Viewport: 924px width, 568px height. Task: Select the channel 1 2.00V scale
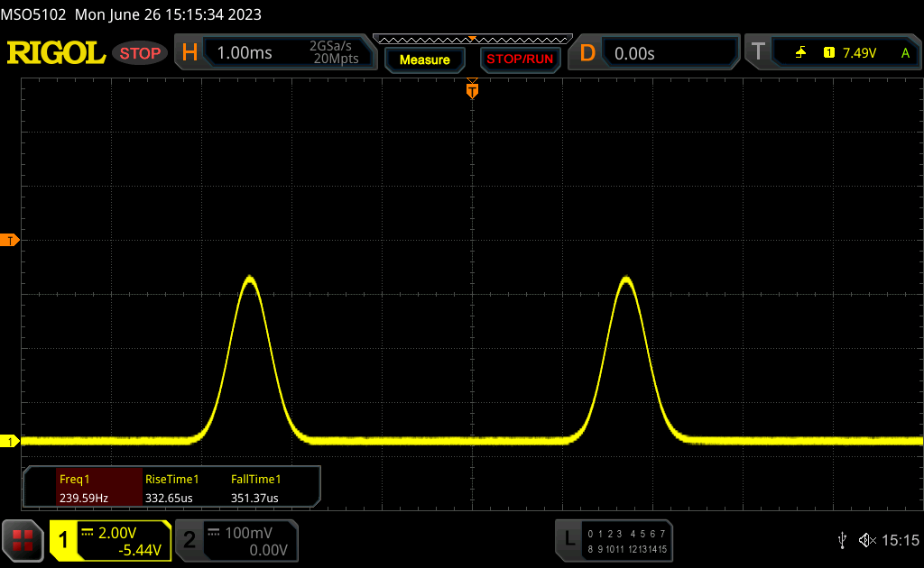pos(117,533)
